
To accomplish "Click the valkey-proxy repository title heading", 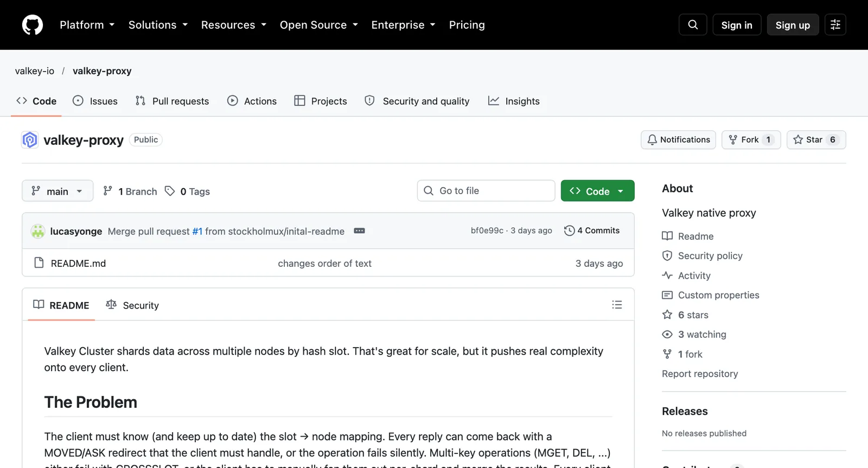I will 84,140.
